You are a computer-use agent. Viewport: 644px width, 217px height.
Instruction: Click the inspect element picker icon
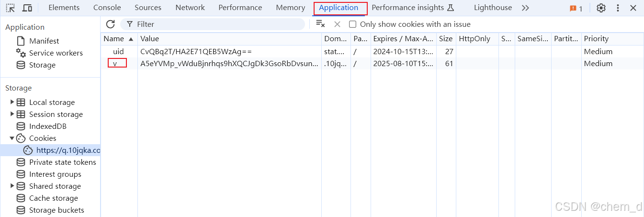click(10, 8)
